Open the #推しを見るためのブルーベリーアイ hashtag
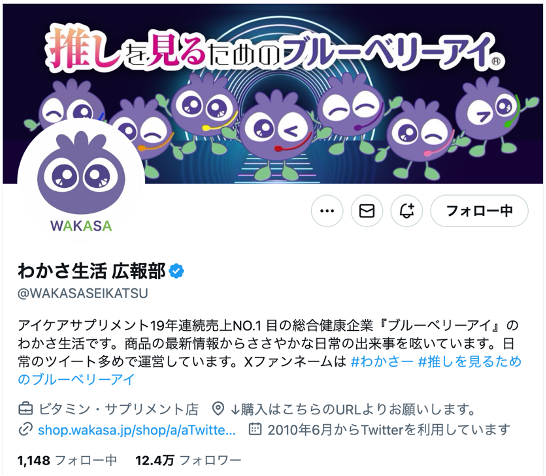 [270, 370]
